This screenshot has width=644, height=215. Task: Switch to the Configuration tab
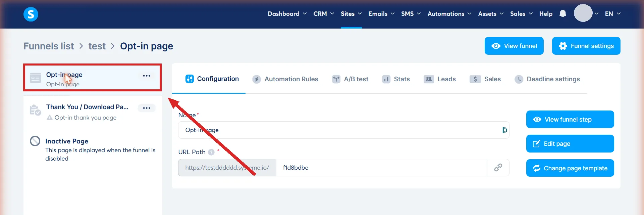tap(212, 79)
